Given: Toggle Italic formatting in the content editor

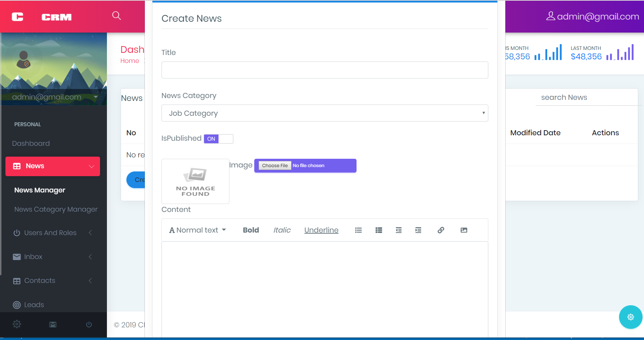Looking at the screenshot, I should (282, 230).
